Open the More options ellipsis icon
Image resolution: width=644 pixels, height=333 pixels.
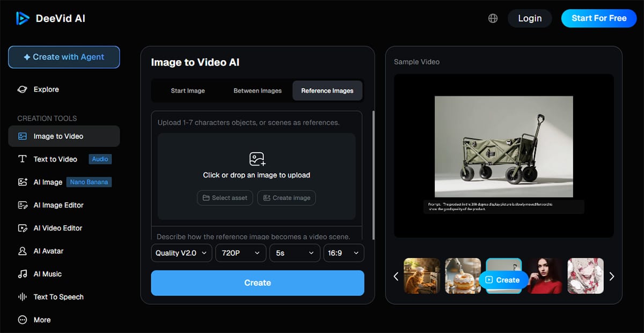coord(23,320)
